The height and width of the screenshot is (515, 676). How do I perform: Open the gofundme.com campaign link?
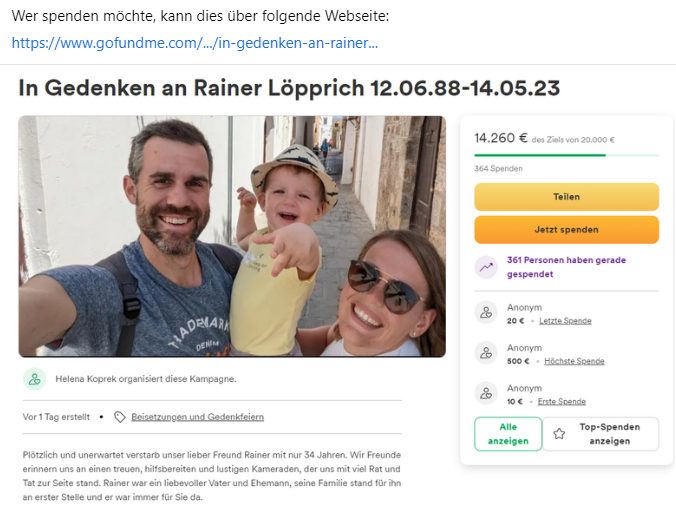[194, 43]
